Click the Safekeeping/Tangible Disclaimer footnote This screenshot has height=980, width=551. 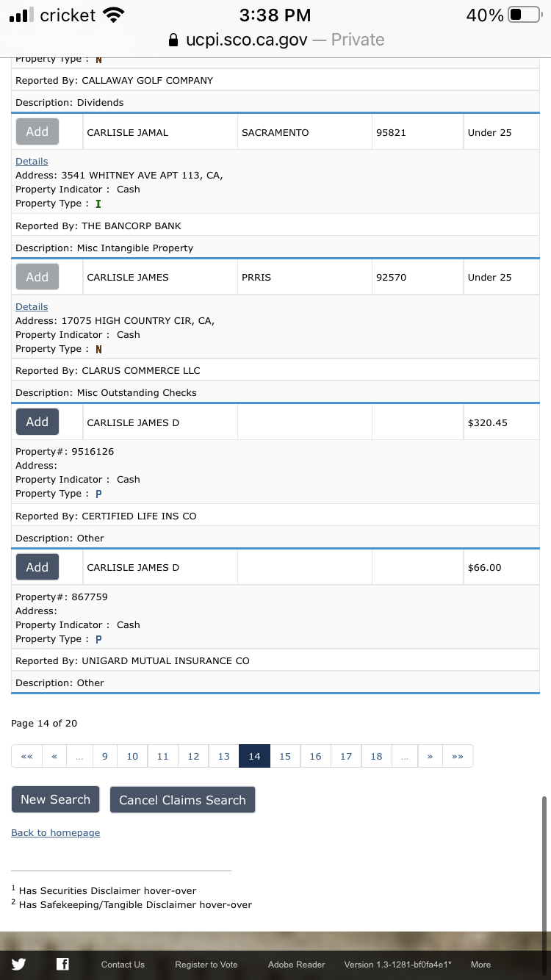pyautogui.click(x=132, y=904)
